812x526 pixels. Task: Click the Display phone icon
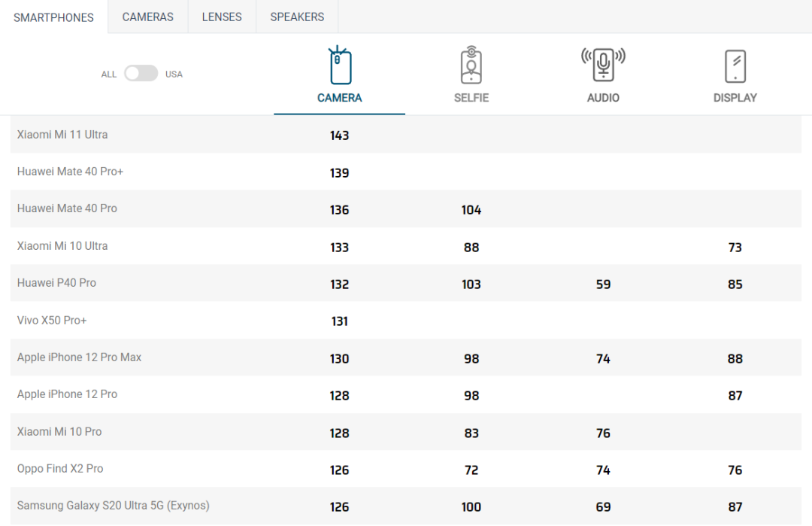(x=735, y=66)
